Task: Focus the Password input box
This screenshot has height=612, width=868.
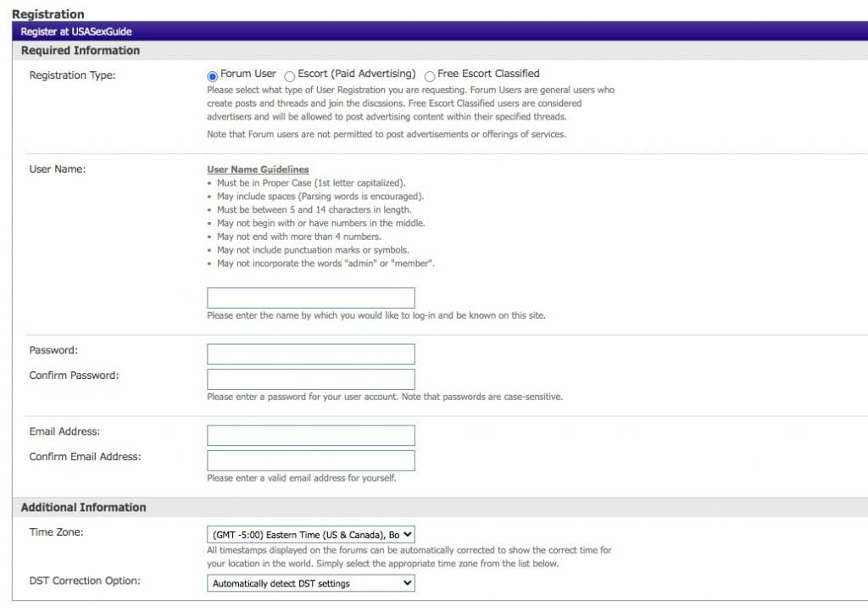Action: click(x=310, y=354)
